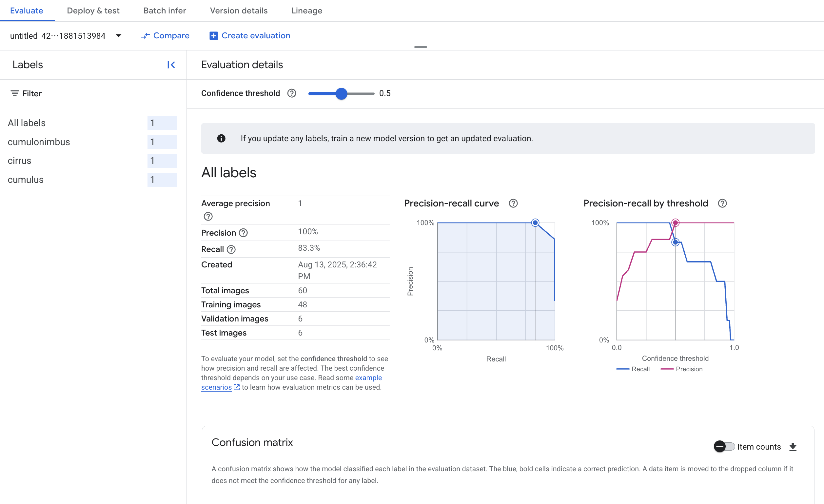Open Average precision help icon

(x=208, y=216)
